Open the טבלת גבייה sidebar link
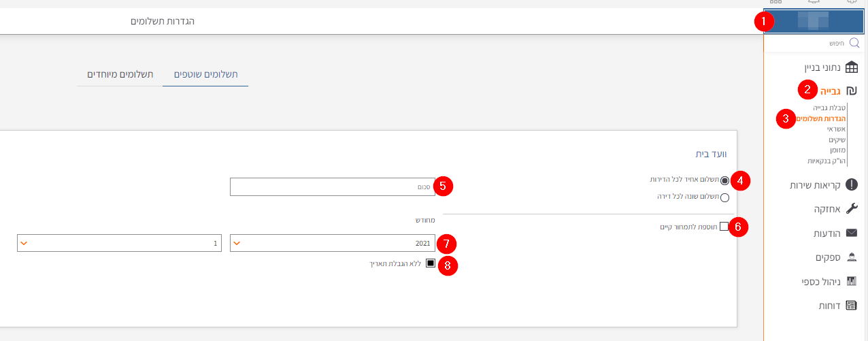This screenshot has height=341, width=868. click(829, 108)
